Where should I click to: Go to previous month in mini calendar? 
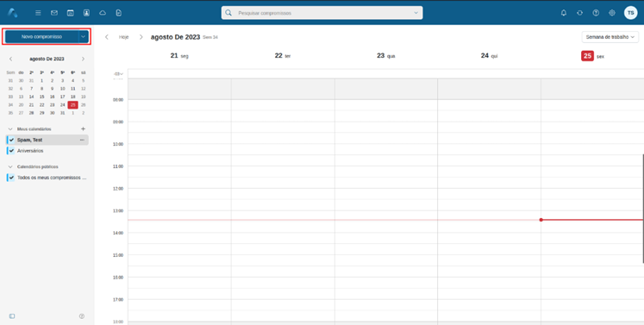[10, 59]
